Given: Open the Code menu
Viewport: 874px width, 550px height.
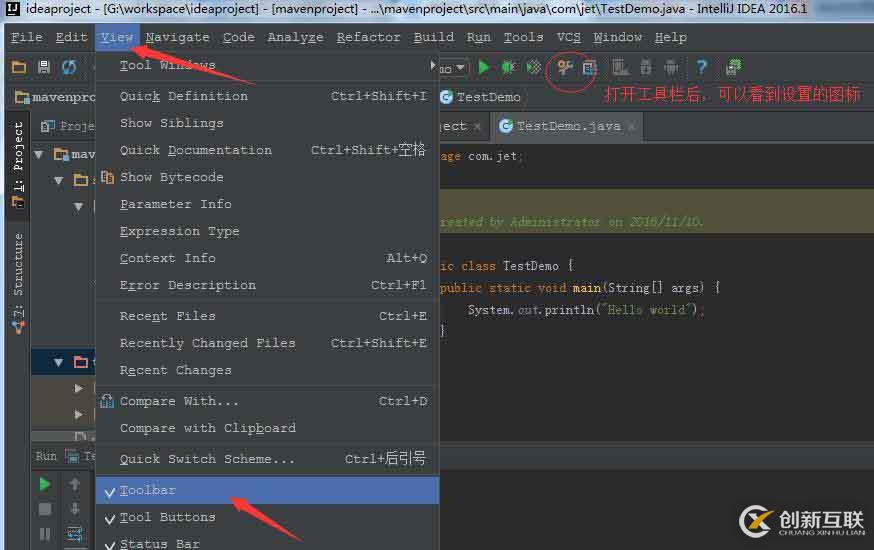Looking at the screenshot, I should click(239, 37).
